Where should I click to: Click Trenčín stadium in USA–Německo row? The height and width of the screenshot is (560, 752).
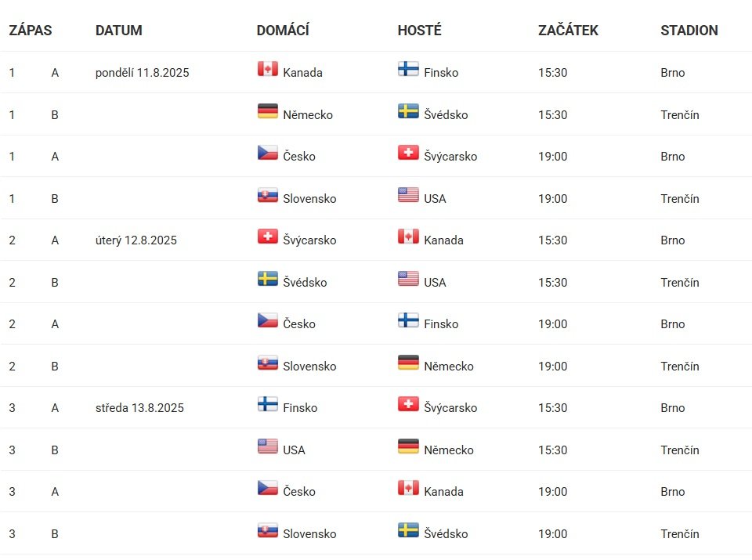679,450
